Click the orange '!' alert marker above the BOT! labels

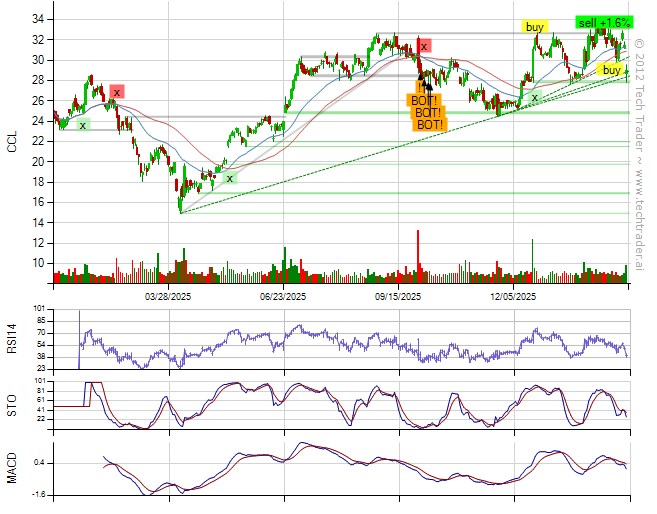[419, 88]
